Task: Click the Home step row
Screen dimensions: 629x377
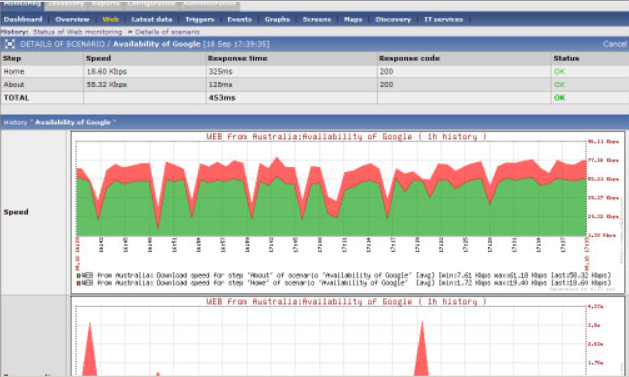Action: pos(314,71)
